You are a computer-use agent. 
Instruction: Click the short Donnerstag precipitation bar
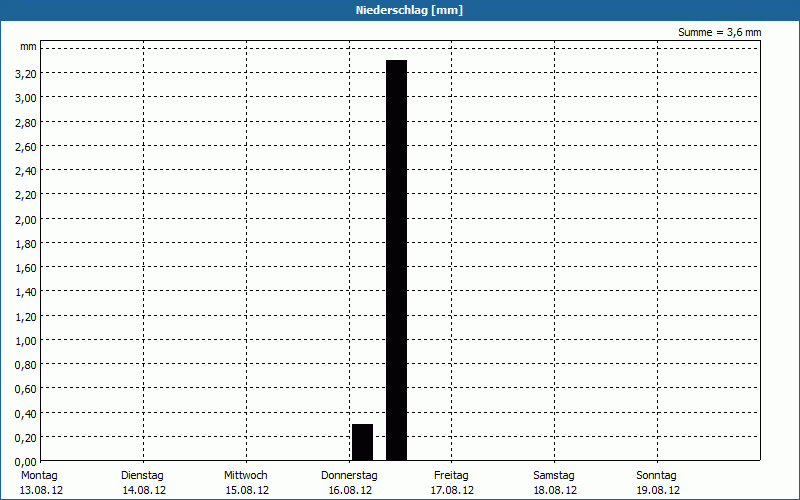(363, 442)
